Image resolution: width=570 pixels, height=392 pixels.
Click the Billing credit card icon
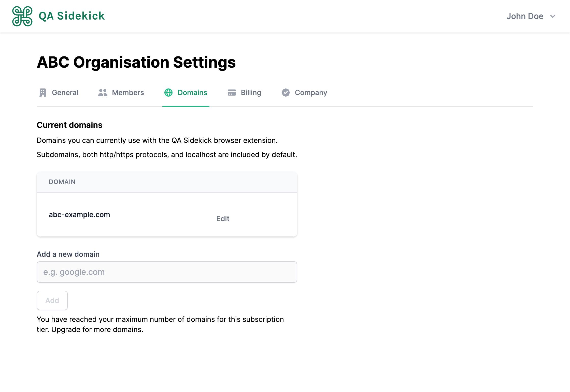point(232,93)
